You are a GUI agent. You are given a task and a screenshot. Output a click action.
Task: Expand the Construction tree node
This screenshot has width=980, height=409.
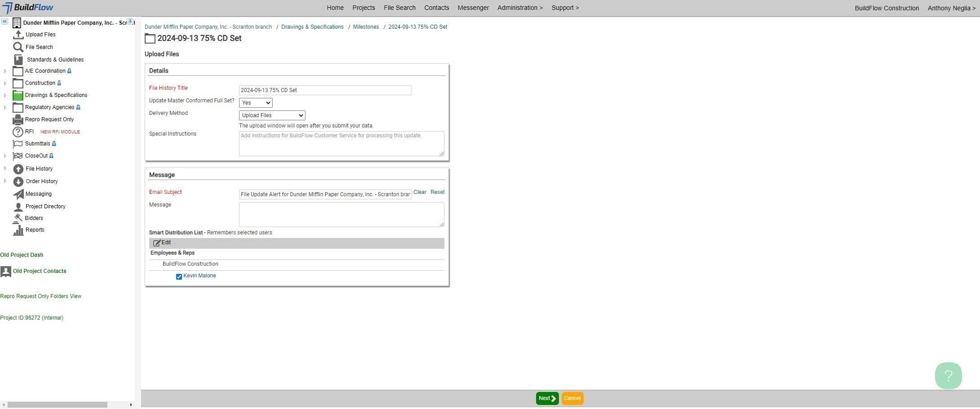[5, 83]
